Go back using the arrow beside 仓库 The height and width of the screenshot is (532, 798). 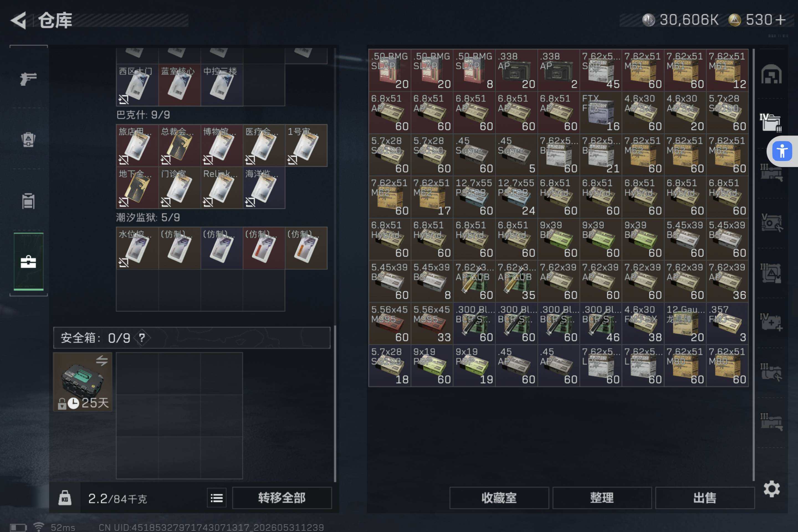pos(19,20)
